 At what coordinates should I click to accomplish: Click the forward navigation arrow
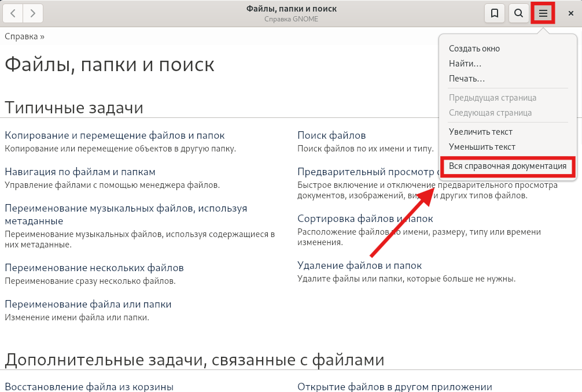34,13
